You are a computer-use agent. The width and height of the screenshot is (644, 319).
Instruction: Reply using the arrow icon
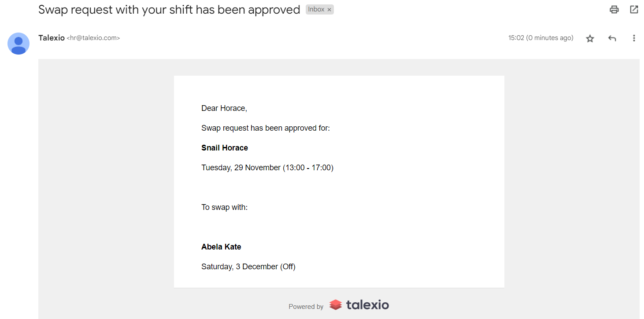[x=612, y=38]
